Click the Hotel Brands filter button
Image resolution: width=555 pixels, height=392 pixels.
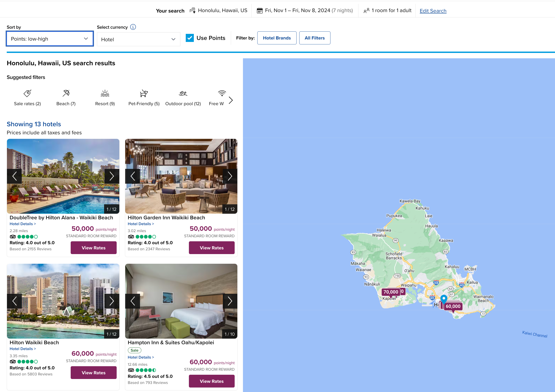(x=276, y=38)
